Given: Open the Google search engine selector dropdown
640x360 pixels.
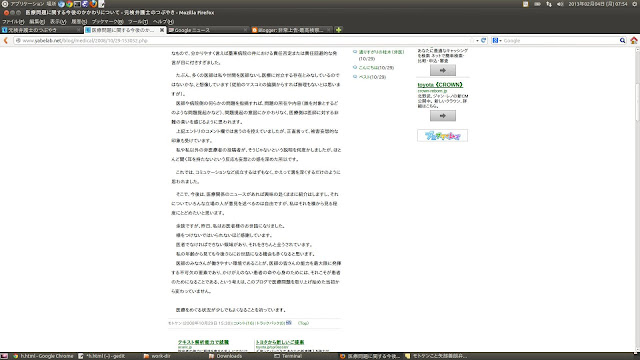Looking at the screenshot, I should pyautogui.click(x=497, y=40).
